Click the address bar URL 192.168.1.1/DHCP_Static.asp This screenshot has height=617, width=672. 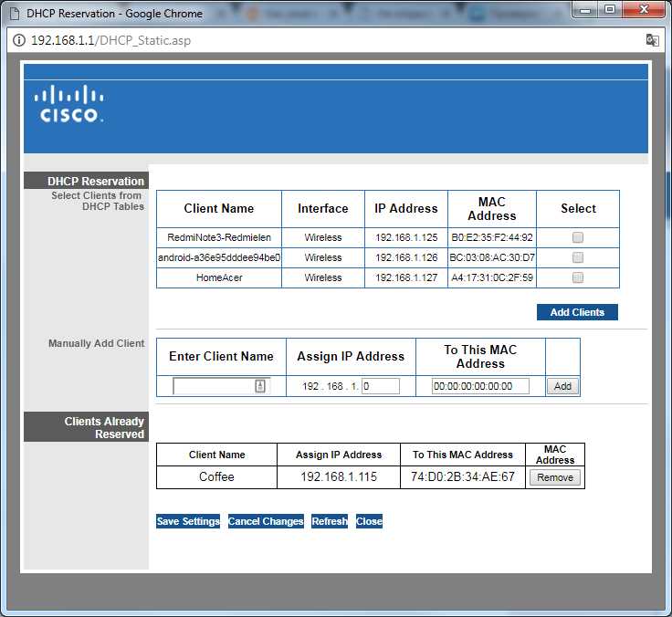110,40
